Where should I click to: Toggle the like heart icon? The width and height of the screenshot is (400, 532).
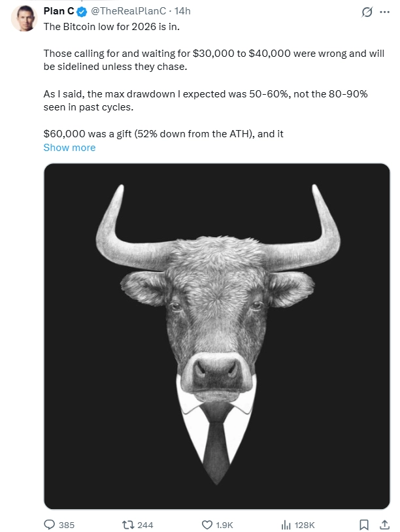point(207,524)
